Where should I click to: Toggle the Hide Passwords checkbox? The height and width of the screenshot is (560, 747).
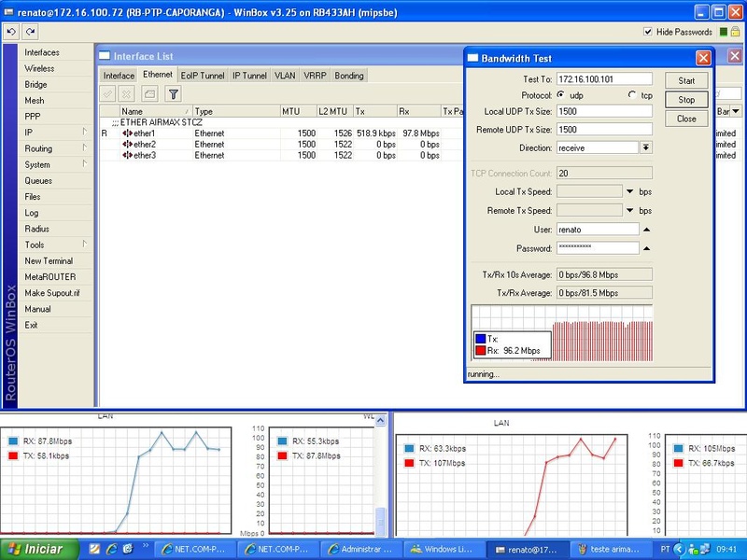coord(649,32)
